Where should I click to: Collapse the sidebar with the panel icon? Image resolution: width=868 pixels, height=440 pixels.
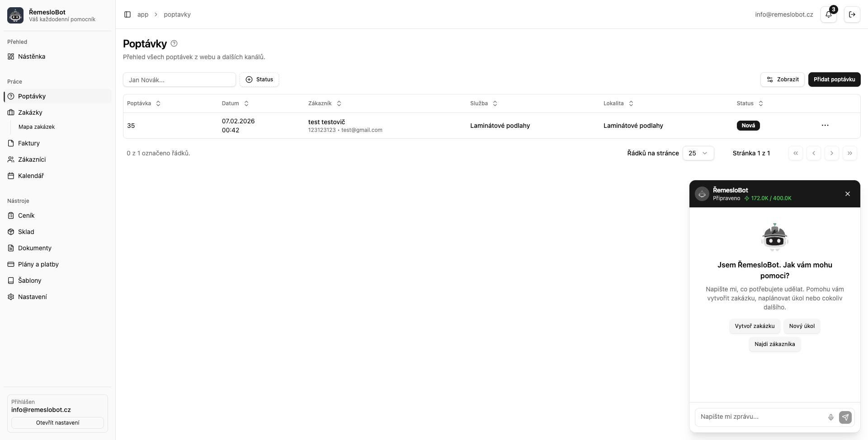pos(127,14)
